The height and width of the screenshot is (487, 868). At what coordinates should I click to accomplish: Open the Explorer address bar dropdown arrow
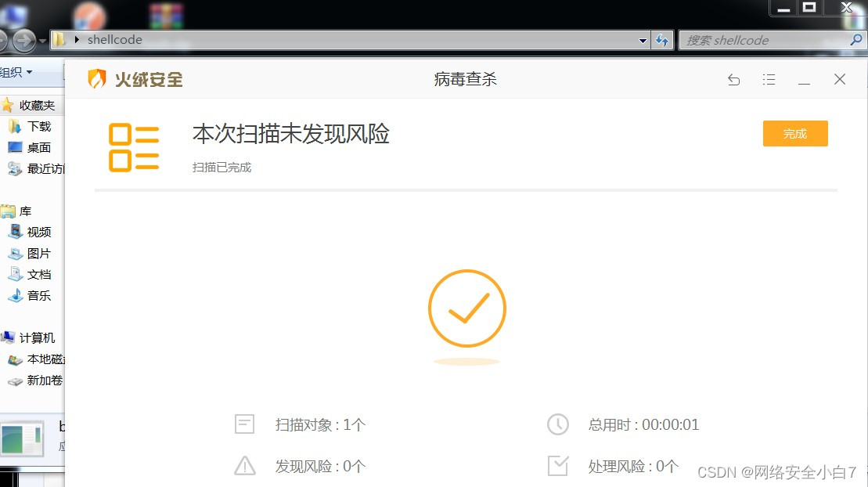click(643, 41)
